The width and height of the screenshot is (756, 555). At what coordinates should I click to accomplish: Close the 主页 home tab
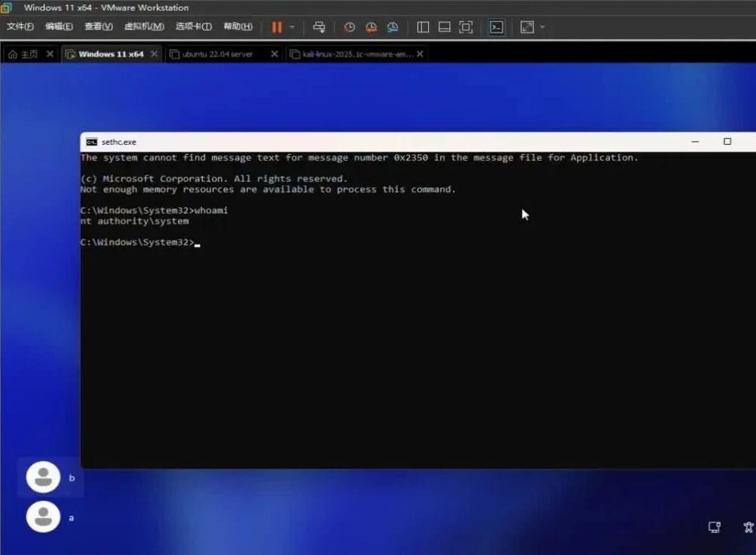coord(50,54)
